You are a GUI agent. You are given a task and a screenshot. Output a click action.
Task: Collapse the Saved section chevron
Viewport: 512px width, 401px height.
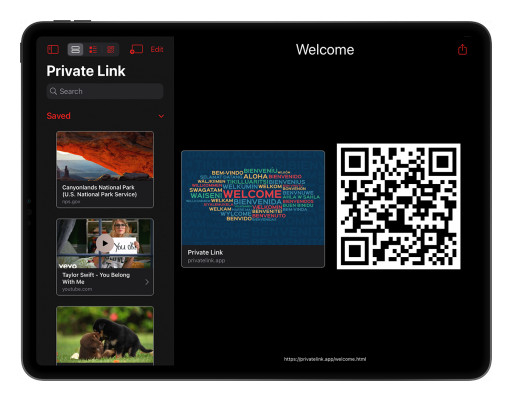(x=161, y=116)
